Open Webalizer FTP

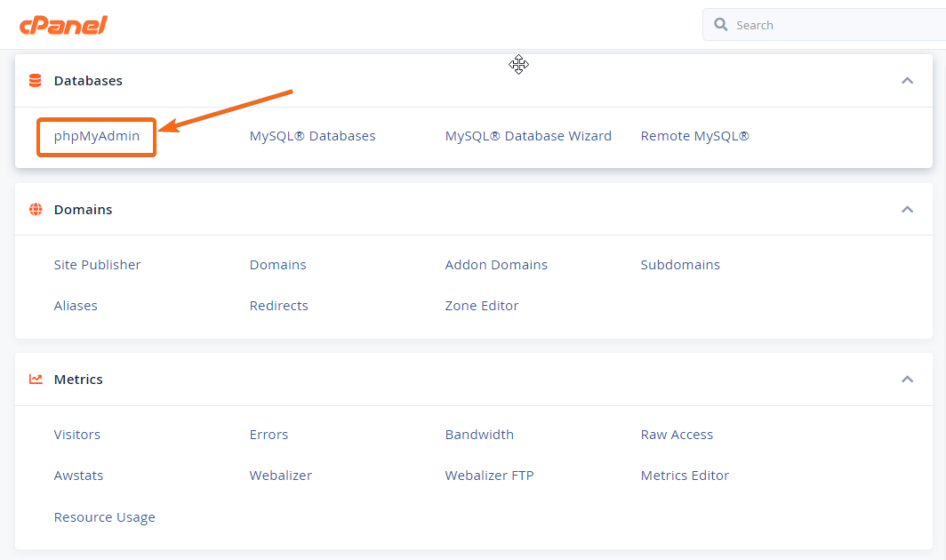[489, 476]
